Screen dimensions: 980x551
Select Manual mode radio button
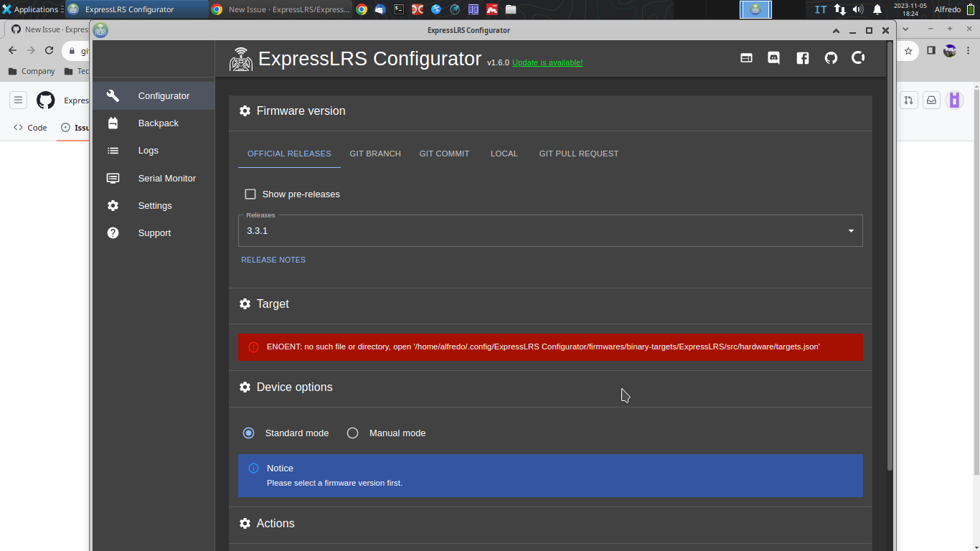[352, 433]
